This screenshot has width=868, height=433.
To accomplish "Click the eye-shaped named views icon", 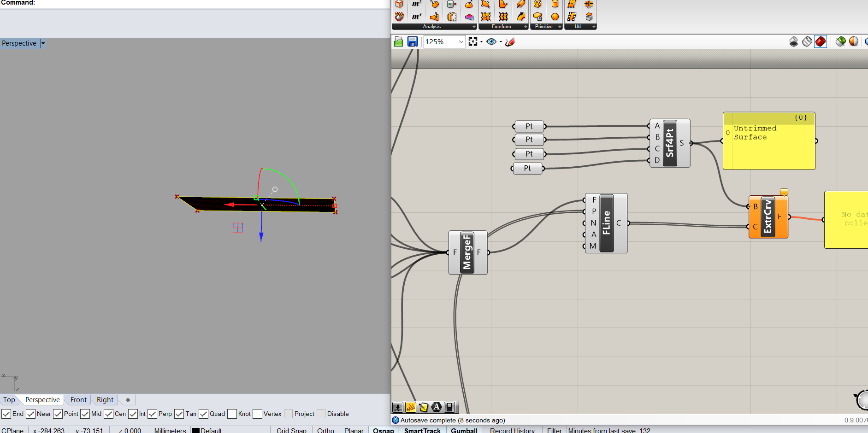I will [491, 42].
